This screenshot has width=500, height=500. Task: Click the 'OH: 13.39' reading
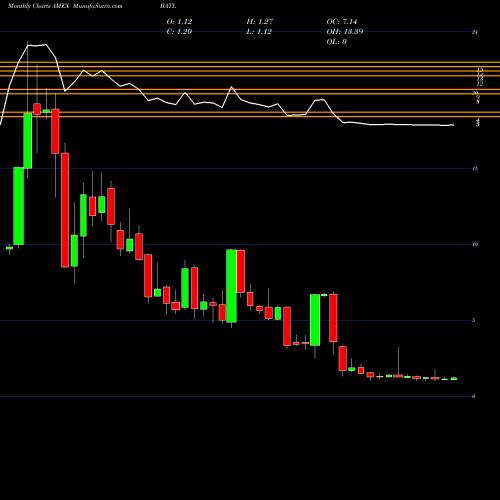[345, 32]
